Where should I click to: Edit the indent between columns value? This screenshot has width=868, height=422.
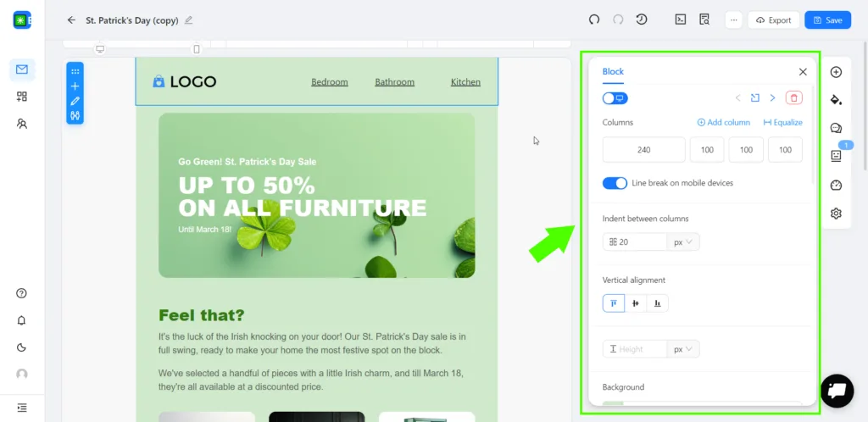point(634,242)
